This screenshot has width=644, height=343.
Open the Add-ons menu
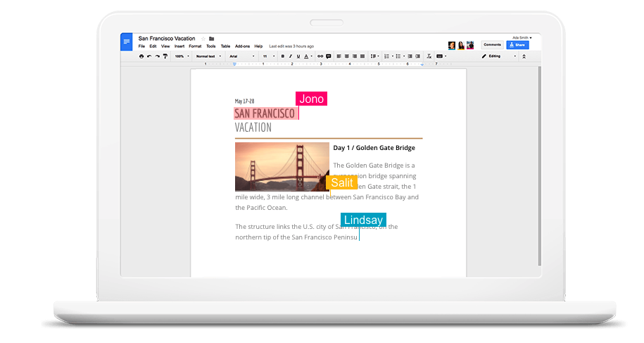pos(242,46)
